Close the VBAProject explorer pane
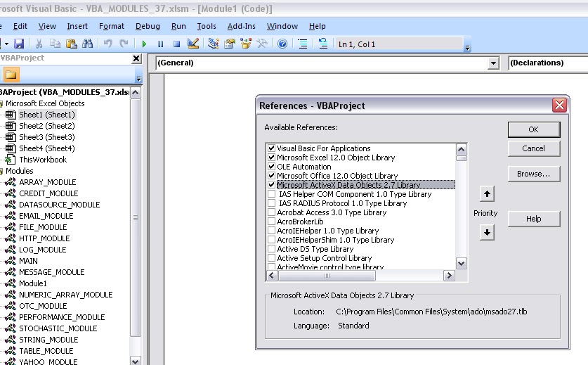The height and width of the screenshot is (365, 588). pyautogui.click(x=136, y=58)
